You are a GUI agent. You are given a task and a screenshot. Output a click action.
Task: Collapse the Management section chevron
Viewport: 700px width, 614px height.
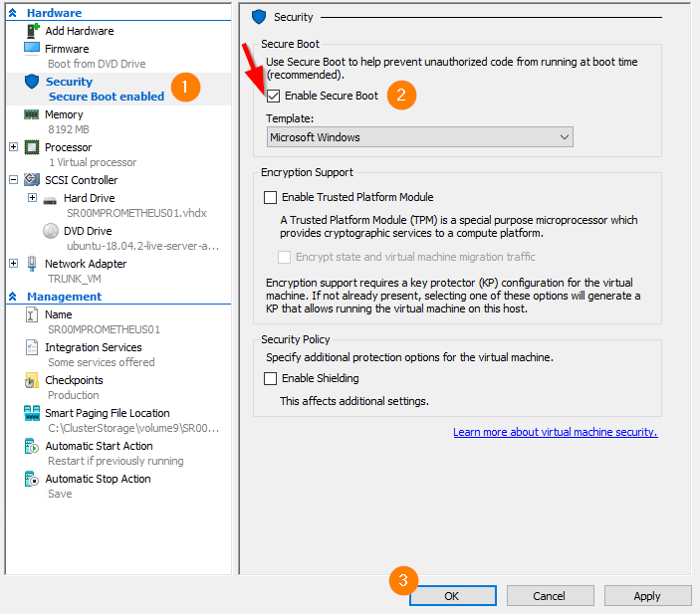[x=13, y=297]
